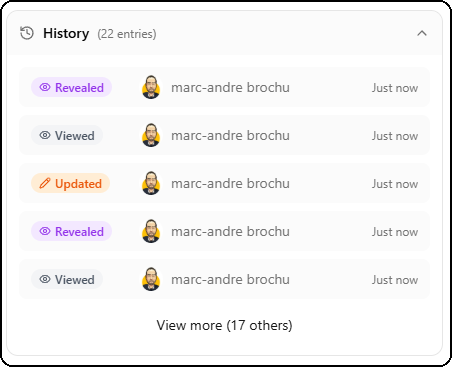The height and width of the screenshot is (367, 452).
Task: Select user name in first Revealed row
Action: pyautogui.click(x=230, y=88)
